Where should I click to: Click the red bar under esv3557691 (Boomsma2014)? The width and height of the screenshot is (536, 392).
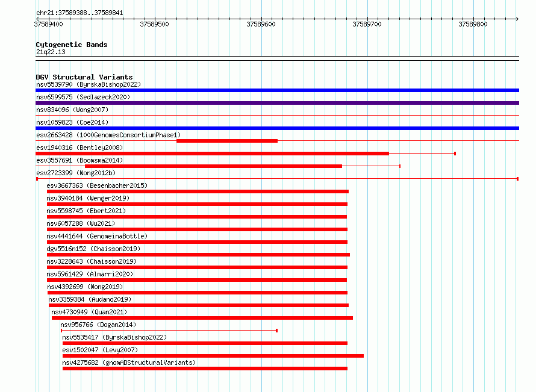(x=213, y=166)
